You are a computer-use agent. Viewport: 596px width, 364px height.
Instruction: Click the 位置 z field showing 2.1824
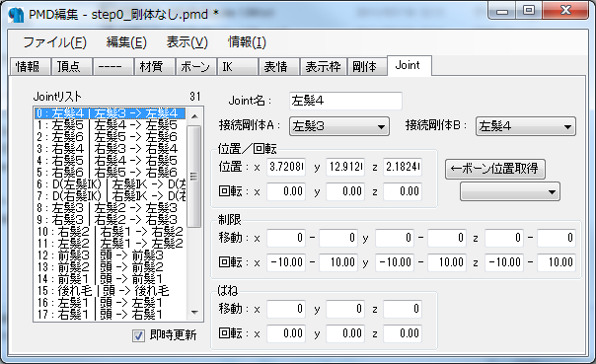[403, 167]
